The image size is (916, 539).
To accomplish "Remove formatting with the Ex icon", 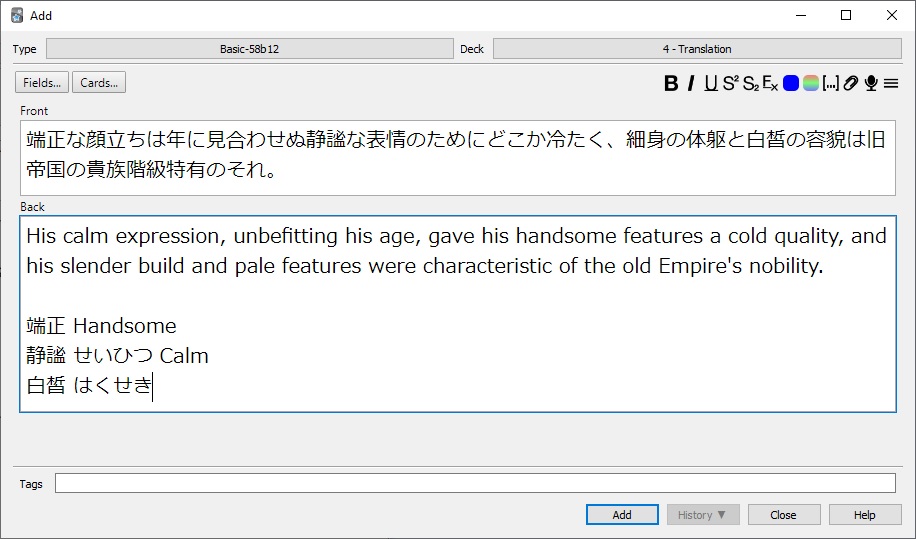I will (770, 84).
